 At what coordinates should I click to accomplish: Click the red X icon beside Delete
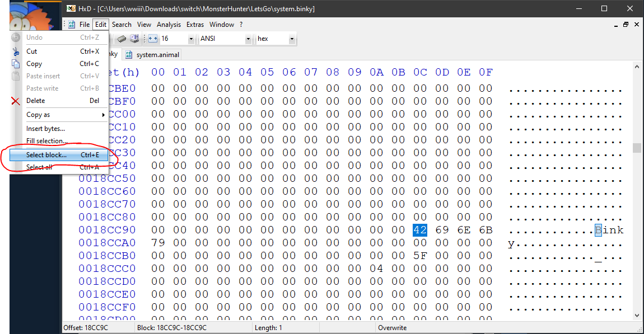tap(16, 101)
